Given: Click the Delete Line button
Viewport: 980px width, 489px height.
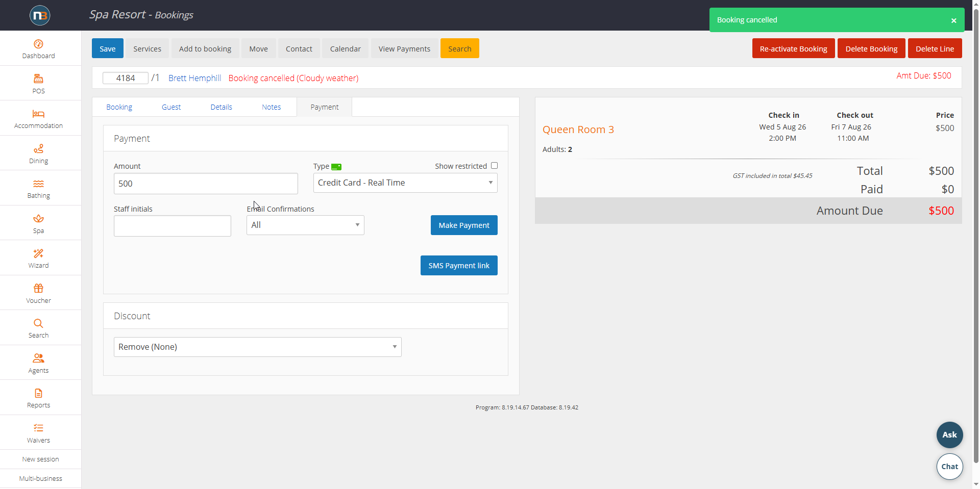Looking at the screenshot, I should point(935,48).
